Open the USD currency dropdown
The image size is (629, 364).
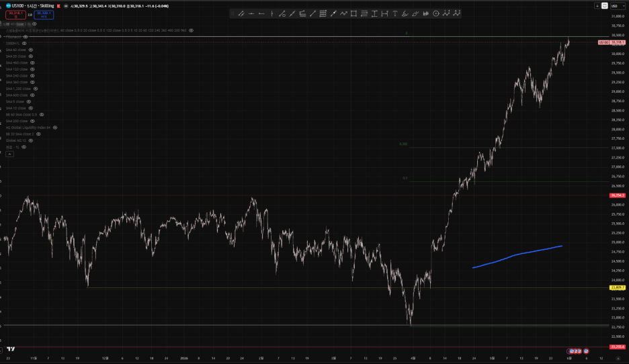(x=618, y=6)
